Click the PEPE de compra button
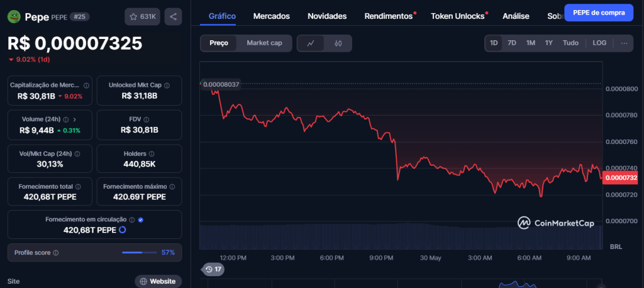The image size is (644, 288). click(599, 13)
